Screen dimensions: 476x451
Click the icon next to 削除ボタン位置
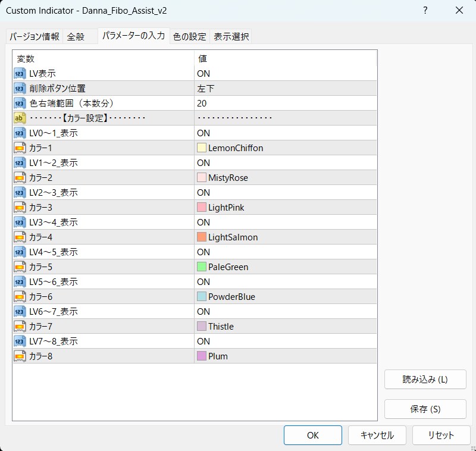pos(20,88)
